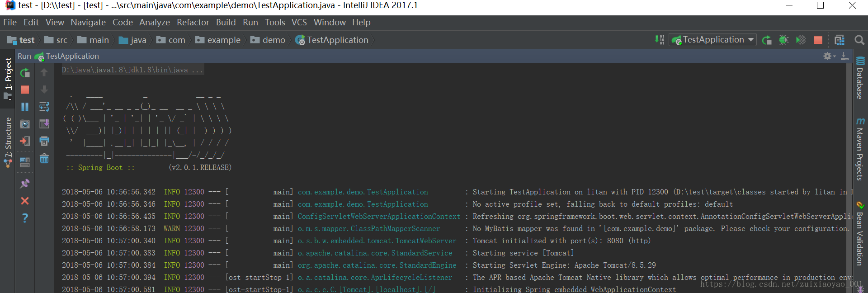This screenshot has width=868, height=293.
Task: Stop the process using Run panel red square
Action: tap(25, 90)
